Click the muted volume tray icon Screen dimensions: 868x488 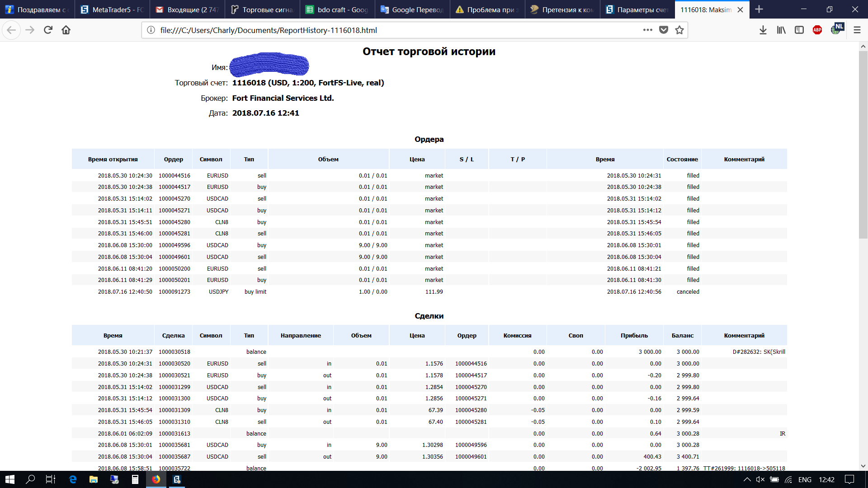click(760, 479)
